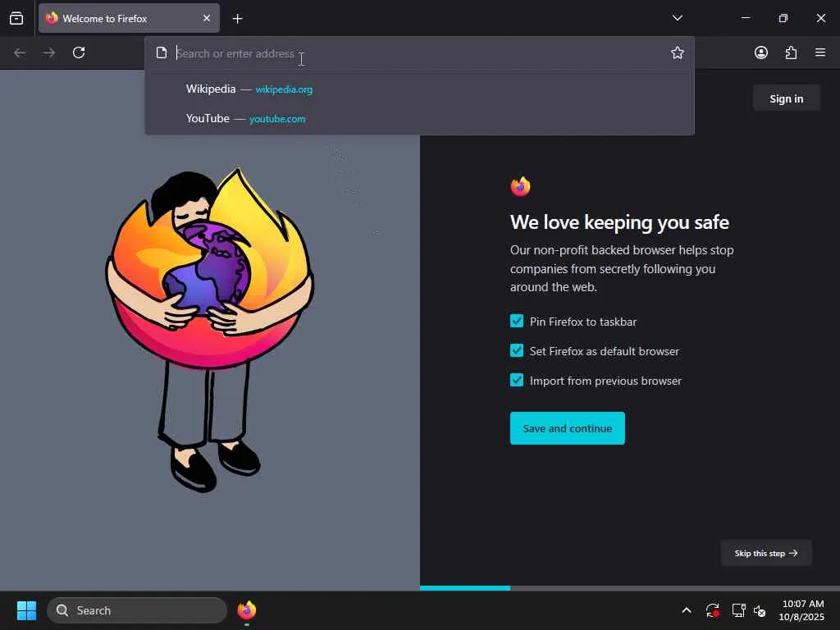840x630 pixels.
Task: Open the Firefox View icon
Action: (x=16, y=18)
